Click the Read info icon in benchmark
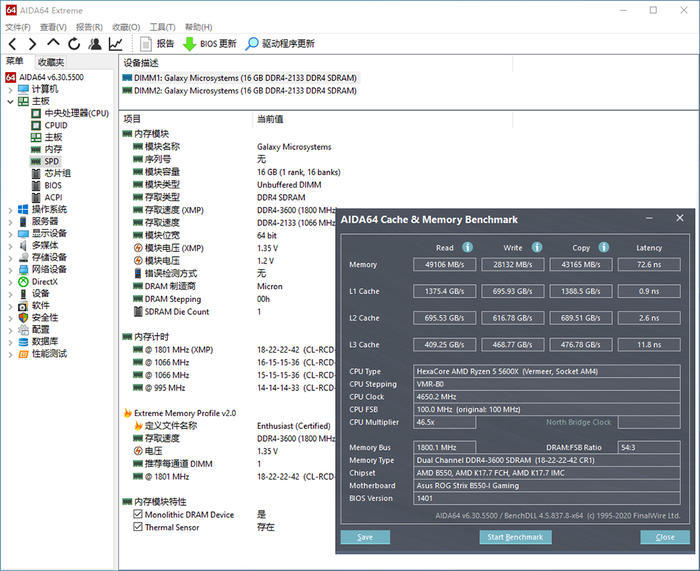This screenshot has height=571, width=700. pyautogui.click(x=467, y=247)
